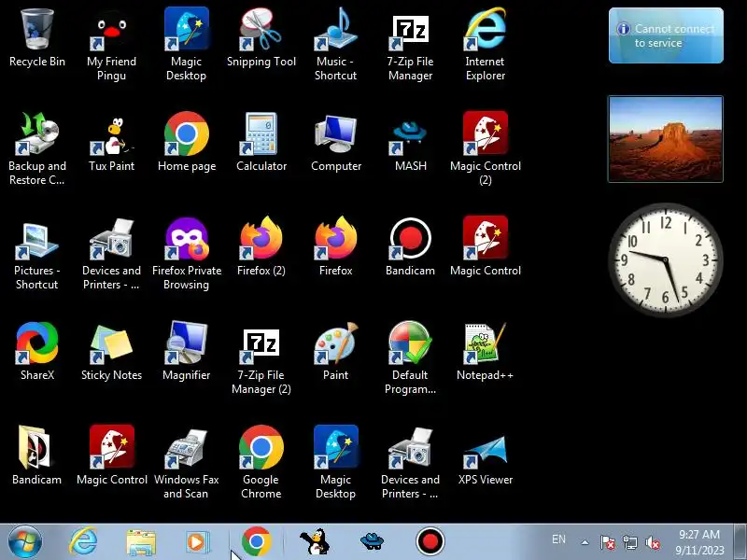Open Windows Explorer in the taskbar

pyautogui.click(x=141, y=542)
